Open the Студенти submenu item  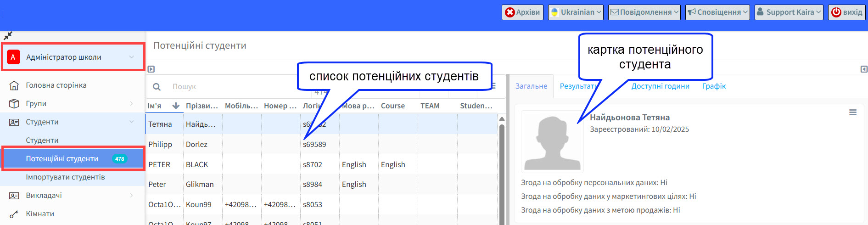tap(42, 140)
